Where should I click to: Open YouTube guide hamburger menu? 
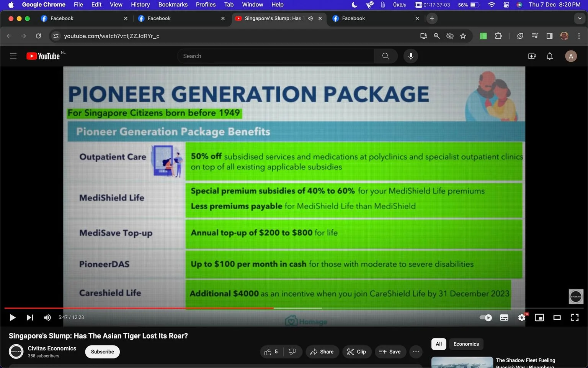coord(13,56)
